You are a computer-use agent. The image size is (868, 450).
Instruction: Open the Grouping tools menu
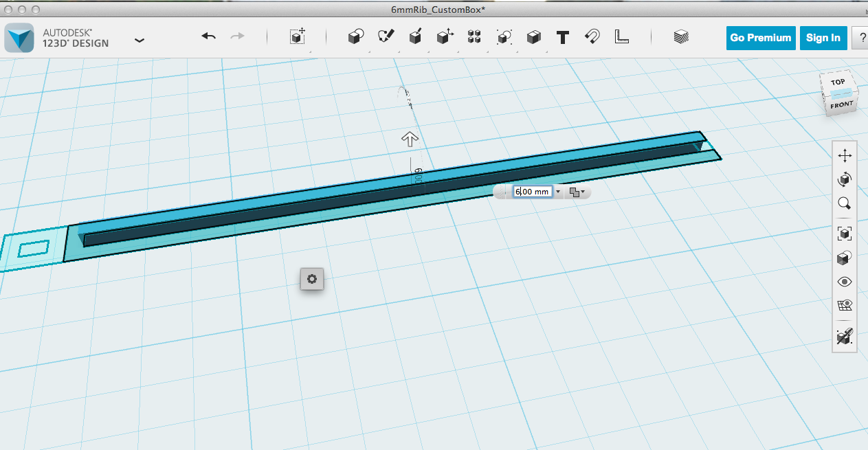(x=504, y=37)
